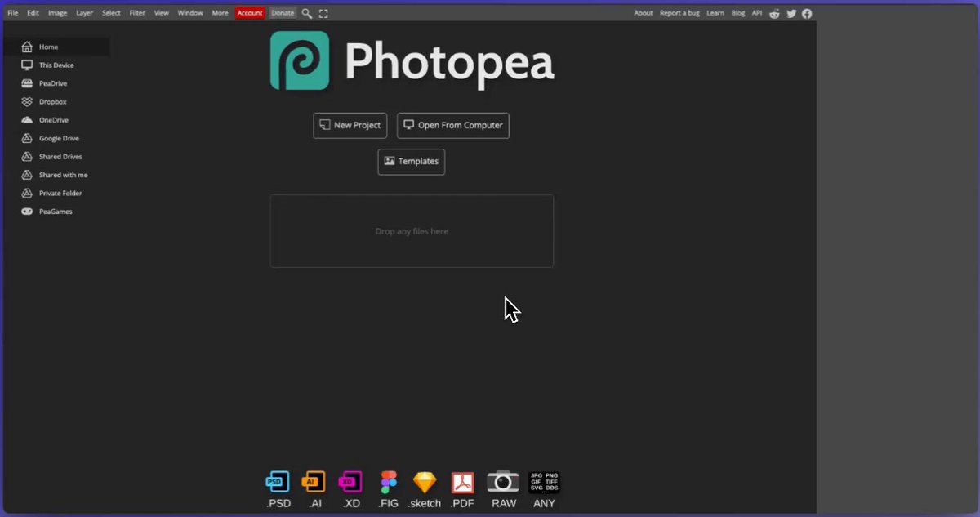The width and height of the screenshot is (980, 517).
Task: Click the red Account button
Action: point(250,13)
